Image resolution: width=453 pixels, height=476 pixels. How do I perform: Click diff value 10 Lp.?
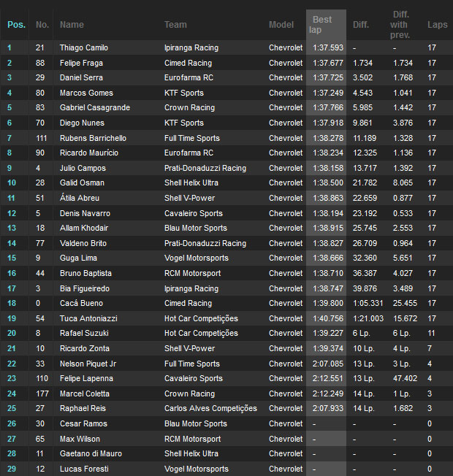(x=363, y=348)
